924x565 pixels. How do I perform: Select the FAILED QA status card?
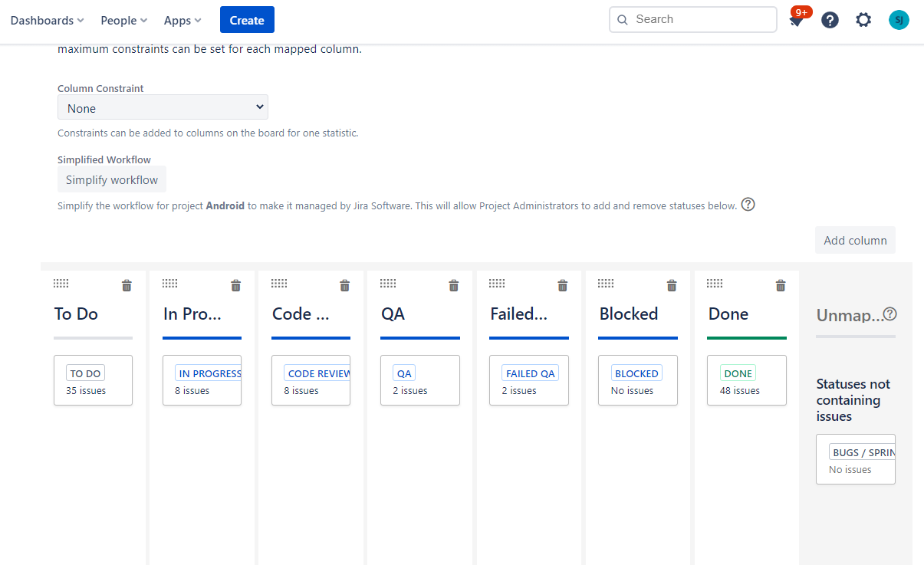pos(529,380)
